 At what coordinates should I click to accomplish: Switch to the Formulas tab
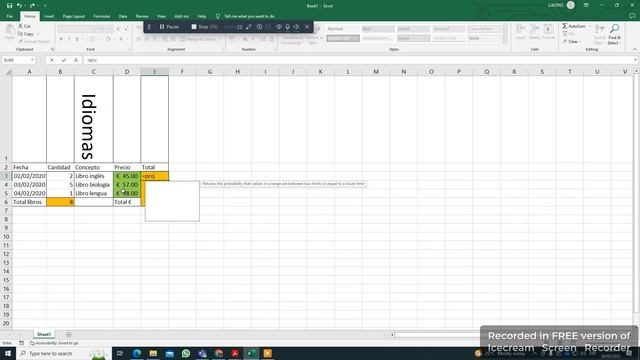(x=102, y=16)
